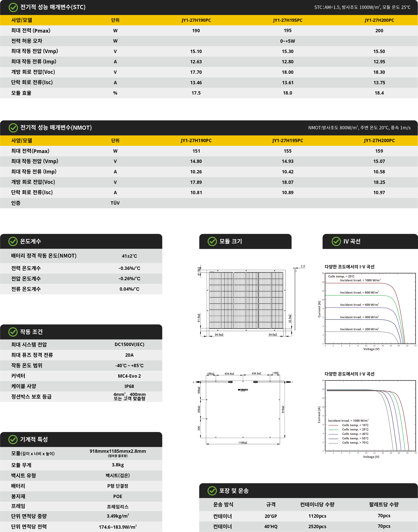Viewport: 418px width, 532px height.
Task: Click the 다양한 온도에서의 I-V 곡선 chart title
Action: point(349,374)
